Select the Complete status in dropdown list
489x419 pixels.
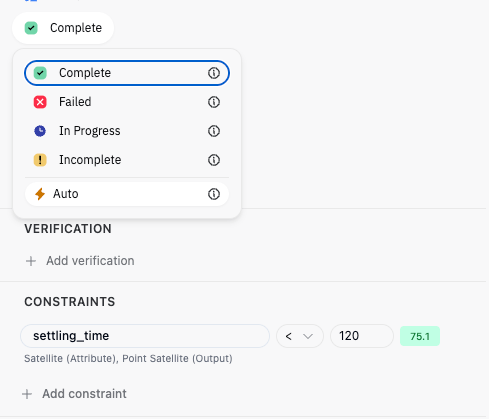[x=127, y=73]
